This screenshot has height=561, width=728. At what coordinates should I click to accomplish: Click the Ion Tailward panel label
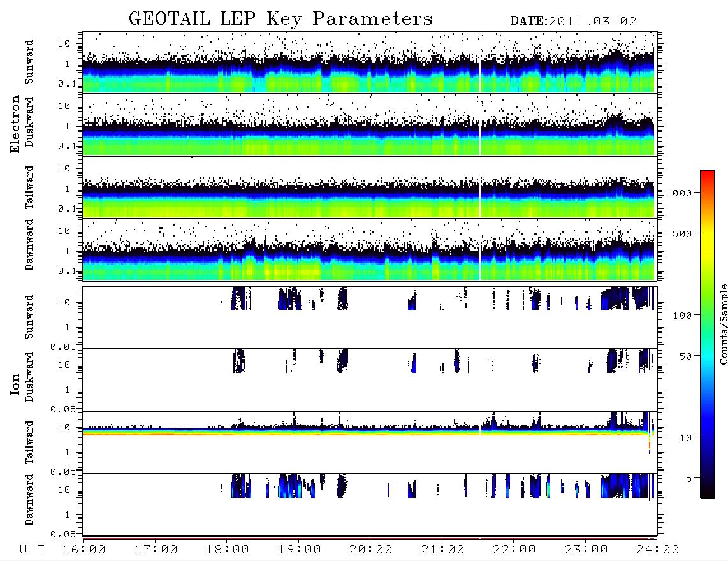point(29,442)
